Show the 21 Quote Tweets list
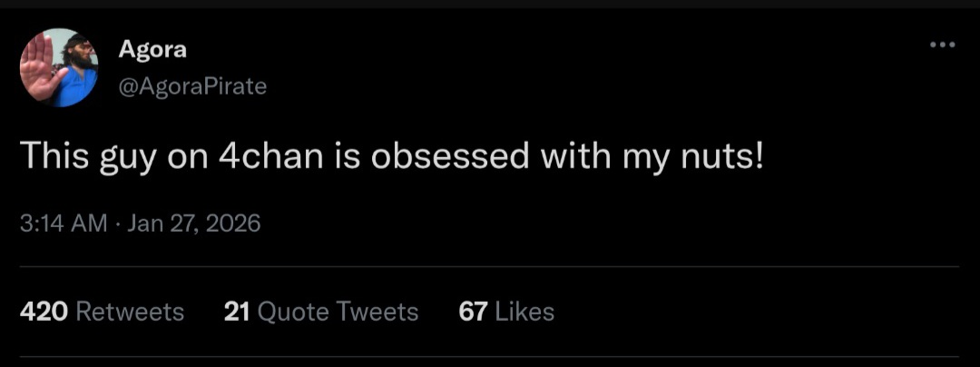Image resolution: width=980 pixels, height=367 pixels. (x=320, y=312)
